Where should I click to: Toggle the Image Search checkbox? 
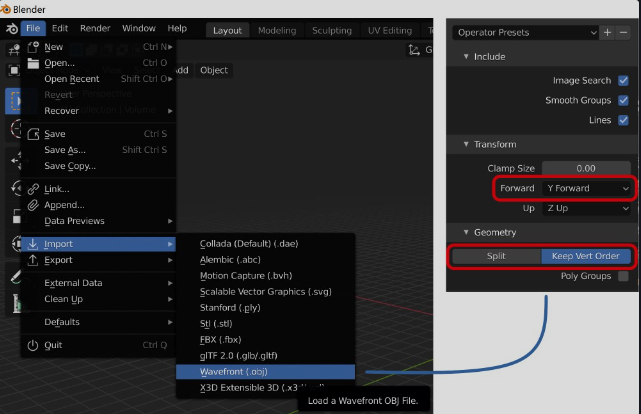[623, 81]
